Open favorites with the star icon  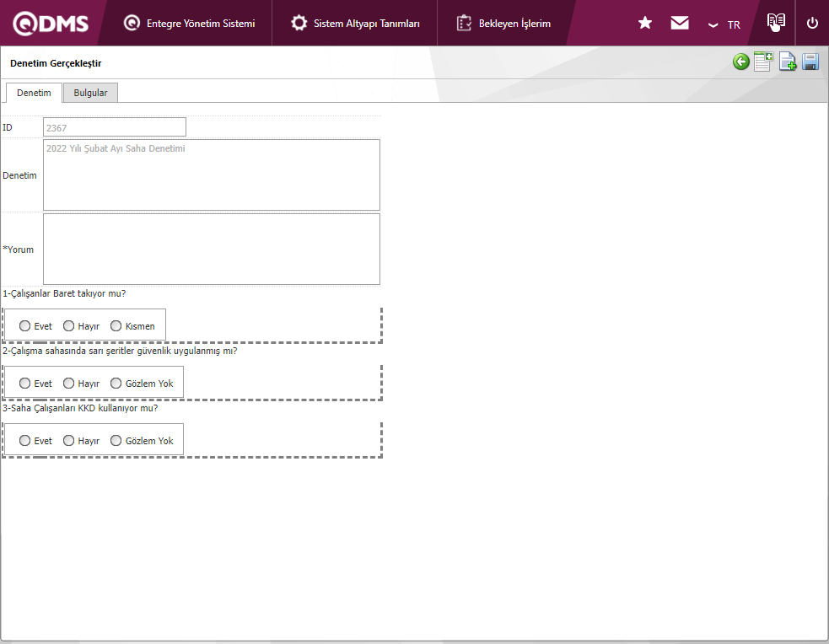tap(645, 23)
